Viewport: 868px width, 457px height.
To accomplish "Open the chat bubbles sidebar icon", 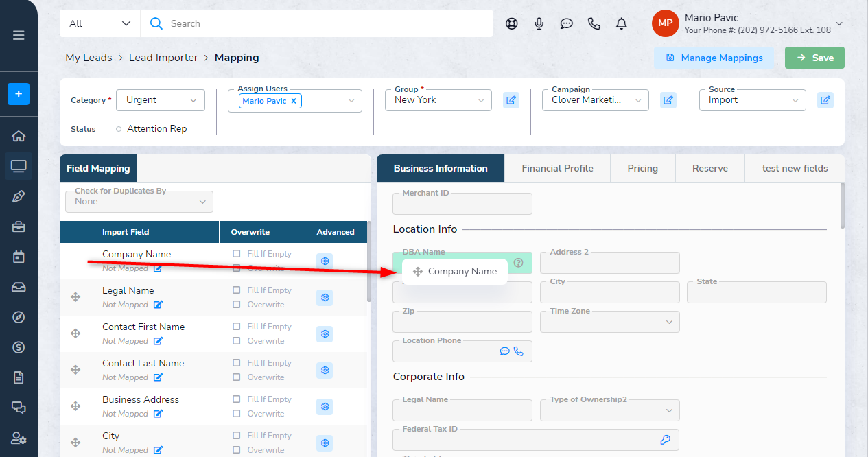I will (19, 408).
